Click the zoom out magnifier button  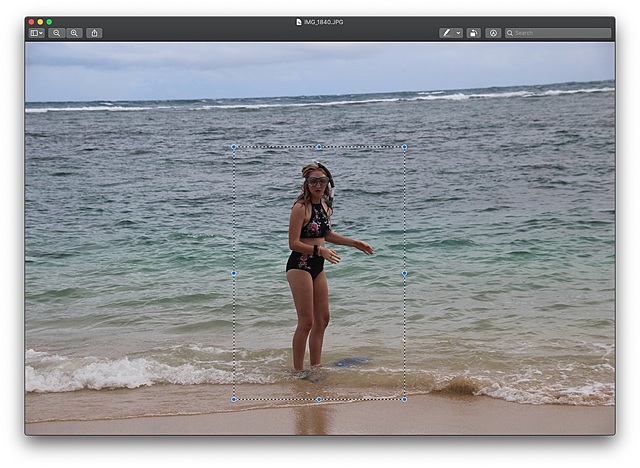57,33
